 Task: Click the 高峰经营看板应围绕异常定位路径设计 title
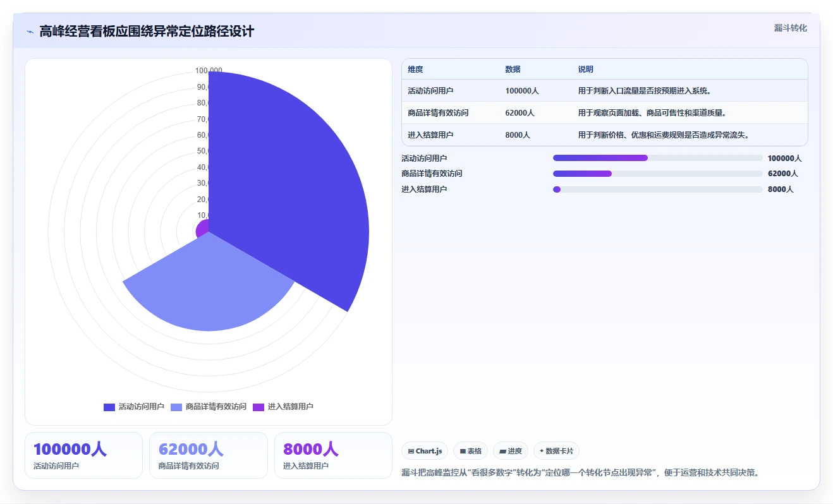147,32
